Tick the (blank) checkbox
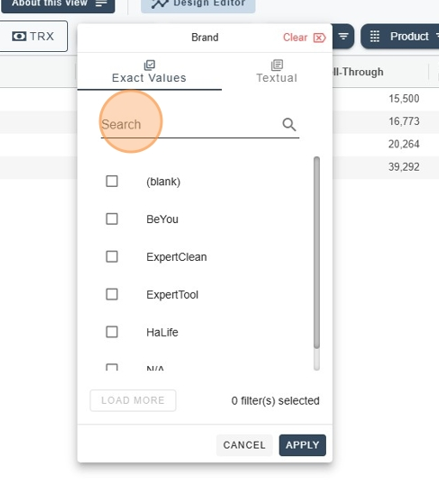Image resolution: width=439 pixels, height=489 pixels. 112,181
